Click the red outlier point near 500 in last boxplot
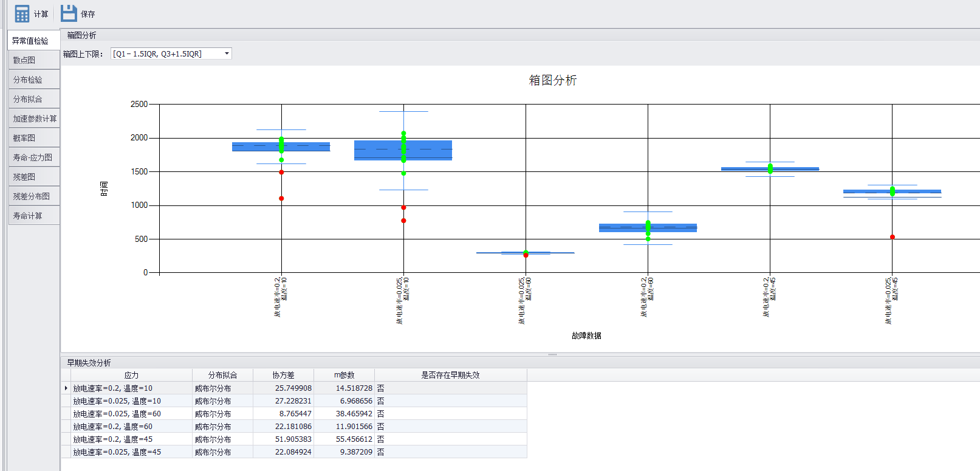Viewport: 980px width, 471px height. point(893,237)
